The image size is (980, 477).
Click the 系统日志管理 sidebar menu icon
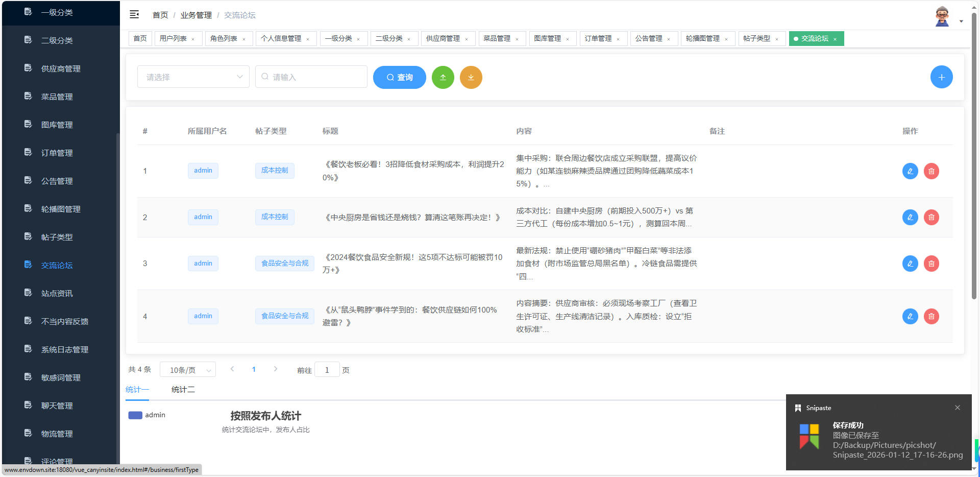click(28, 349)
